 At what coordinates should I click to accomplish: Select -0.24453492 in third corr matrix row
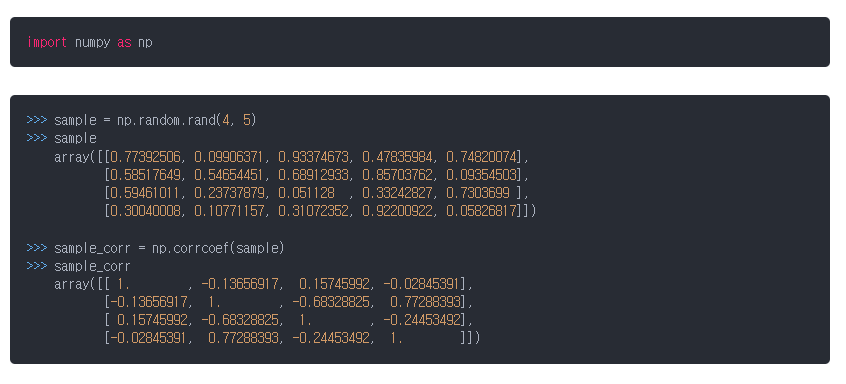421,320
